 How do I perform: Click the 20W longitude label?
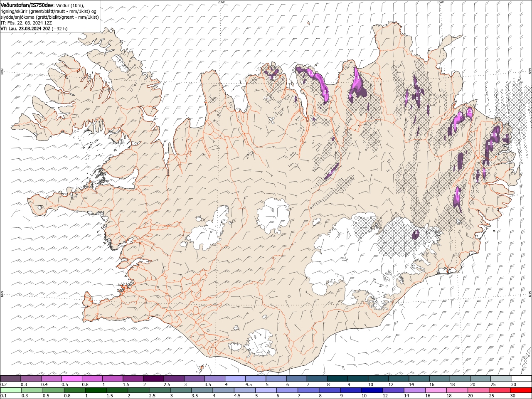click(221, 2)
